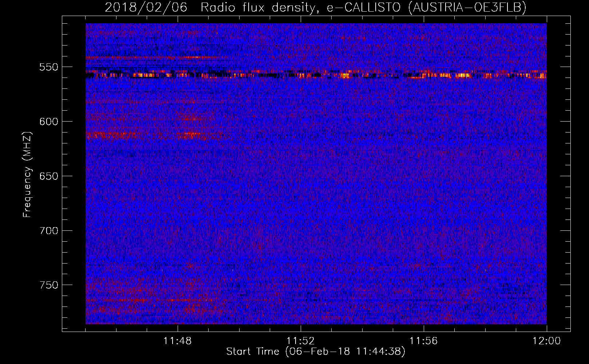This screenshot has width=589, height=364.
Task: Click the 11:52 time axis label
Action: [301, 341]
